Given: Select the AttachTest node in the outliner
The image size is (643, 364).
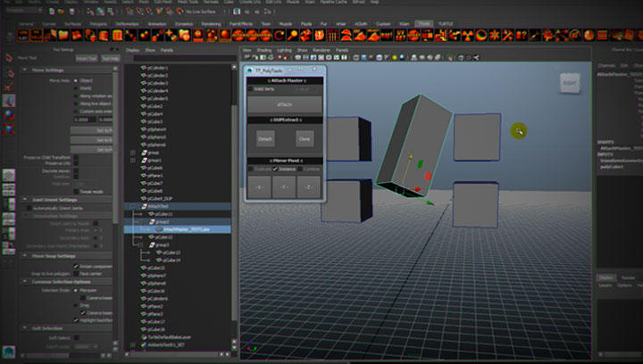Looking at the screenshot, I should (x=158, y=206).
